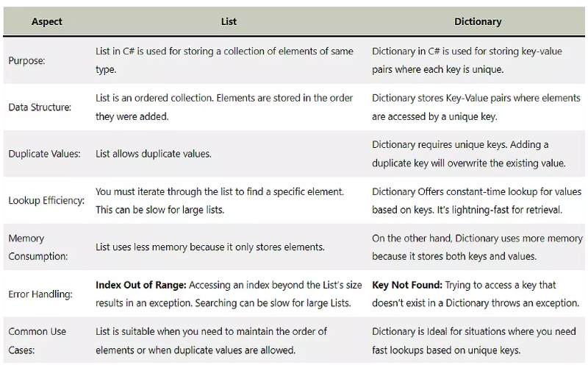The height and width of the screenshot is (368, 588).
Task: Click the Aspect column header
Action: (46, 22)
